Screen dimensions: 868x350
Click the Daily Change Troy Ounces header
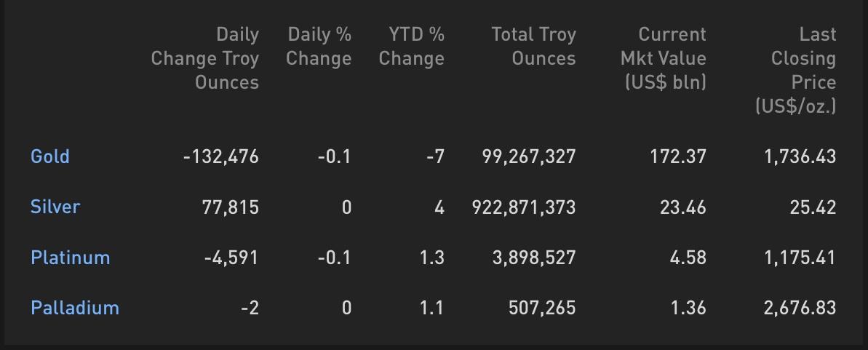tap(205, 58)
